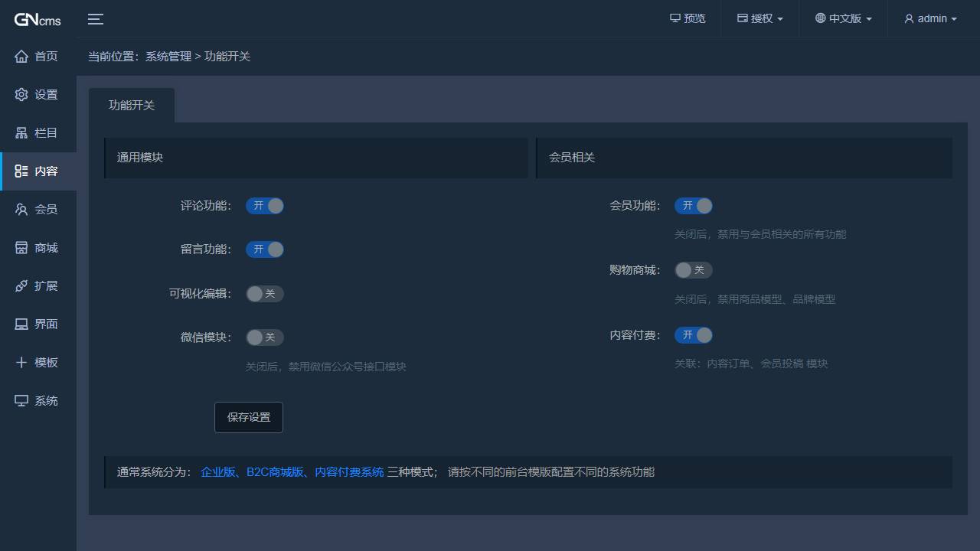Screen dimensions: 980x551
Task: Enable the 可视化编辑 switch
Action: point(265,293)
